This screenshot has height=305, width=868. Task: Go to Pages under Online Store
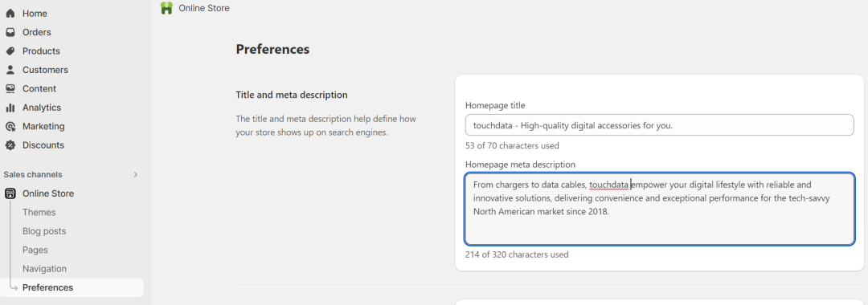[35, 250]
